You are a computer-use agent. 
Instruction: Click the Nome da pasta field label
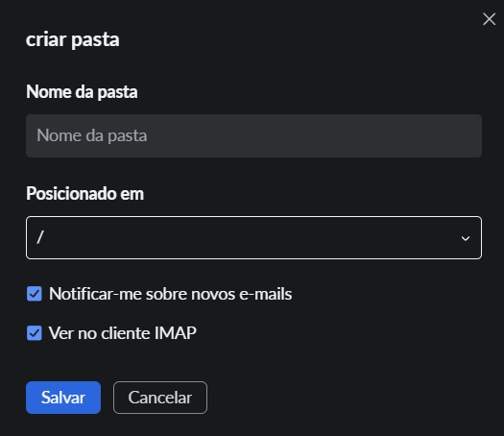(x=82, y=92)
